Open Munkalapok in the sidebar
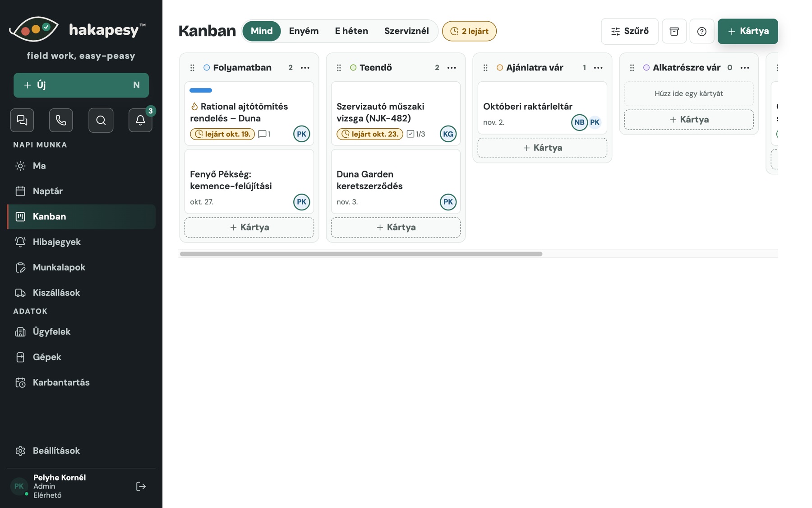This screenshot has height=508, width=812. 81,267
